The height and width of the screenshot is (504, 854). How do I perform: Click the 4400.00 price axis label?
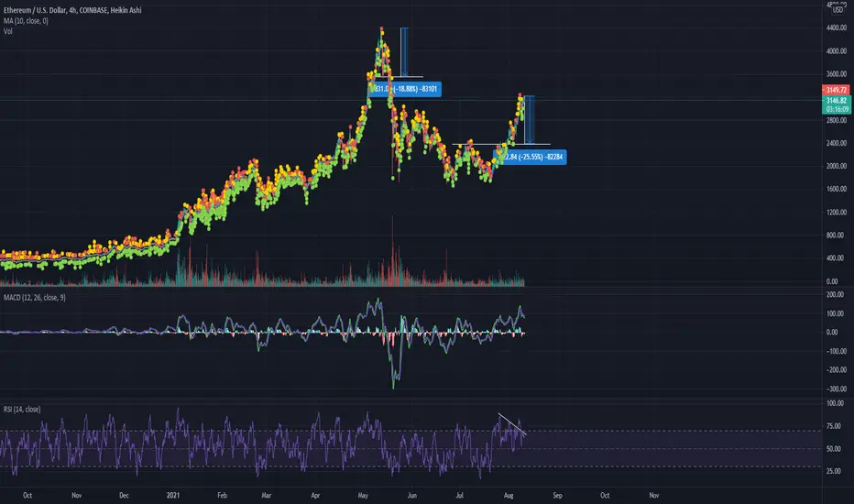(x=836, y=27)
